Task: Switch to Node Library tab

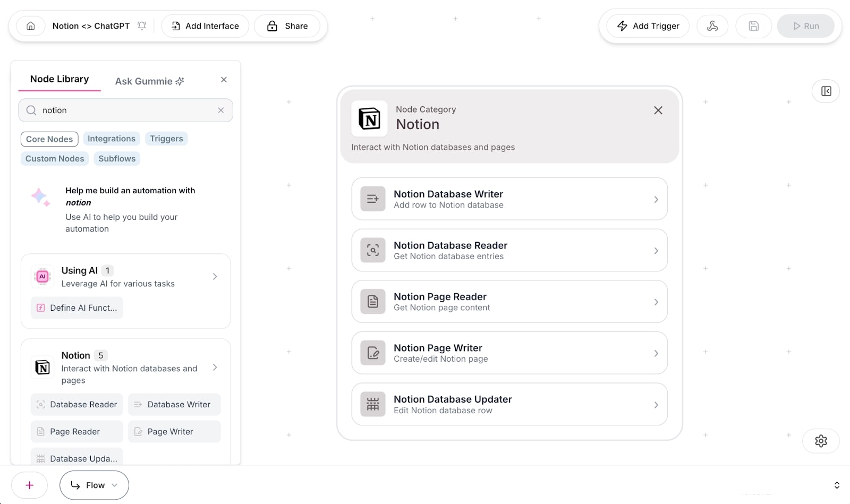Action: click(x=59, y=79)
